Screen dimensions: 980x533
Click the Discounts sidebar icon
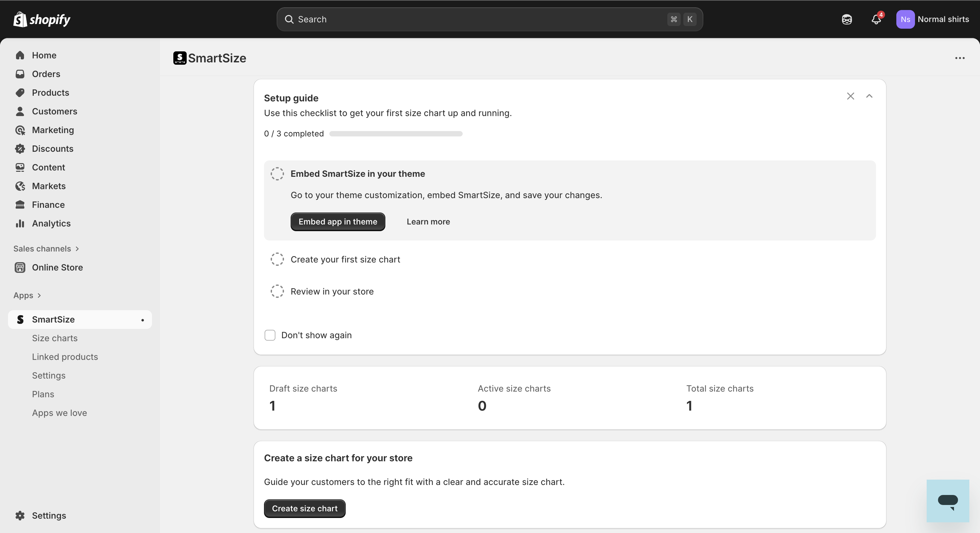20,149
